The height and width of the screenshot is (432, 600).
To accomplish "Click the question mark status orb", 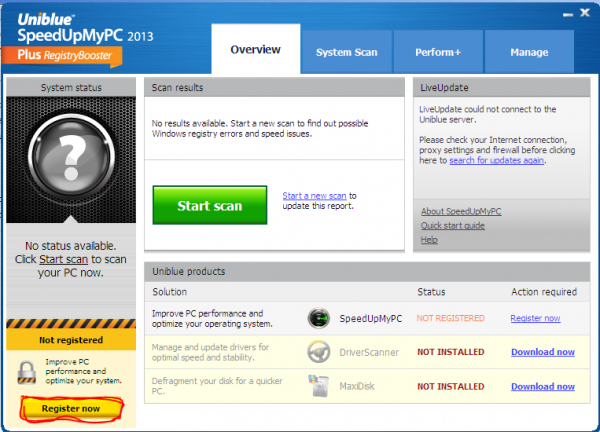I will (71, 158).
